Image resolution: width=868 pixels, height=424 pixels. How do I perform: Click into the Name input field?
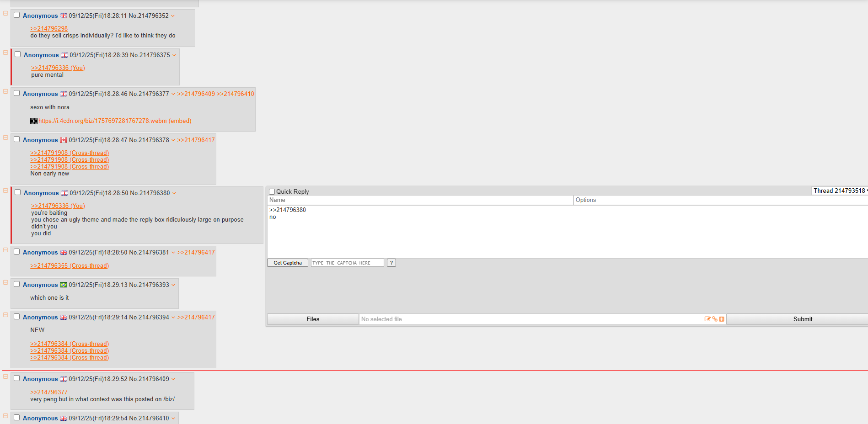tap(420, 200)
